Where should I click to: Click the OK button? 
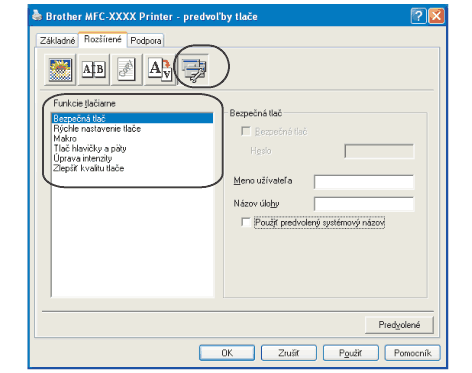(227, 353)
